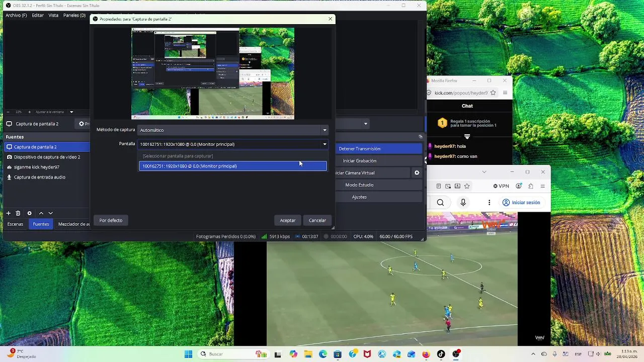Open the Paneles menu in OBS
Viewport: 644px width, 362px height.
(74, 15)
